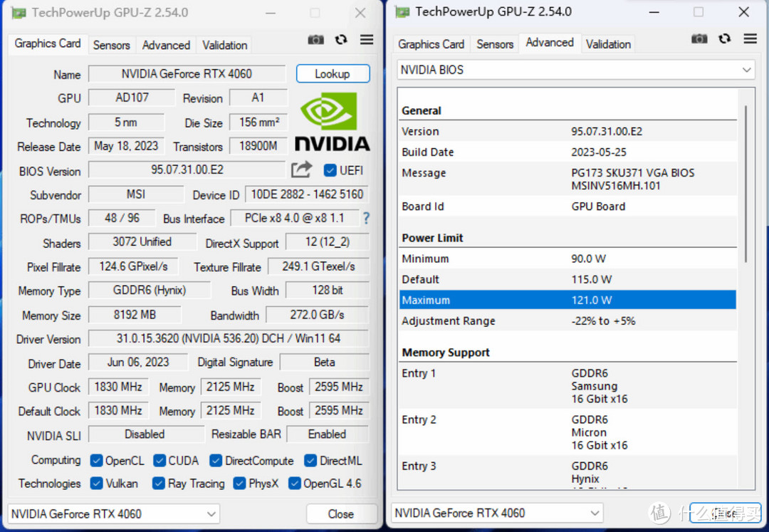Viewport: 769px width, 532px height.
Task: Select Entry 2 Micron memory row
Action: tap(567, 432)
